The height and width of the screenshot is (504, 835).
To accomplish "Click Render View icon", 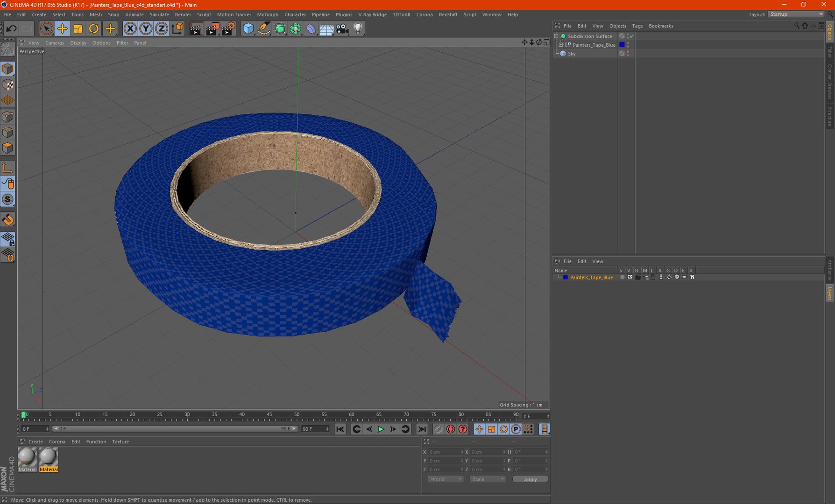I will (x=196, y=28).
